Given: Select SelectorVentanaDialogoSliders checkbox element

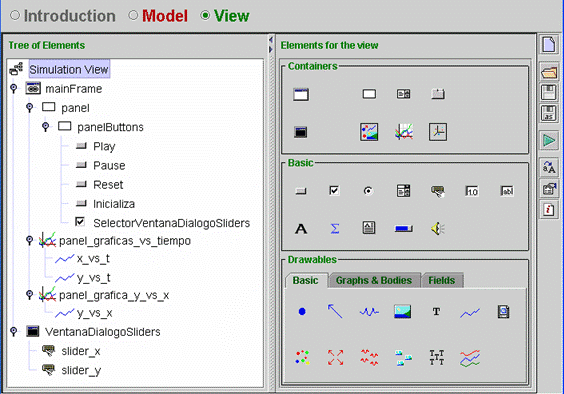Looking at the screenshot, I should [x=171, y=223].
